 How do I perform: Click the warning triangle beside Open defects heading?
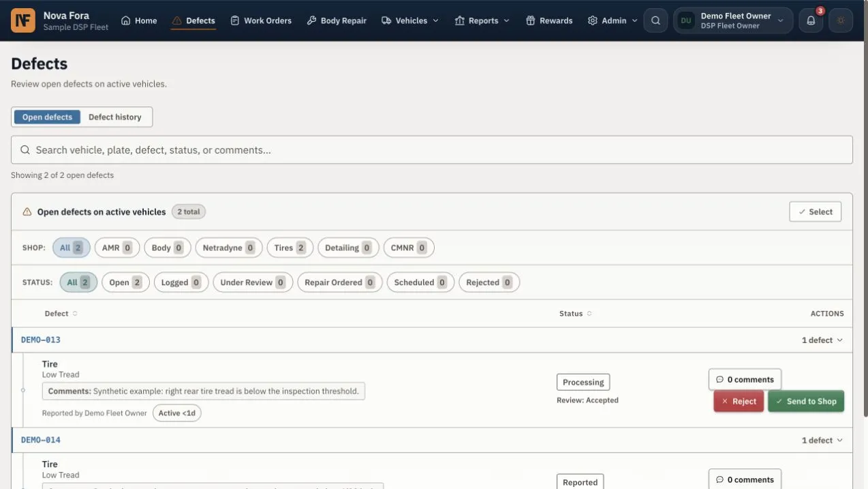coord(27,212)
